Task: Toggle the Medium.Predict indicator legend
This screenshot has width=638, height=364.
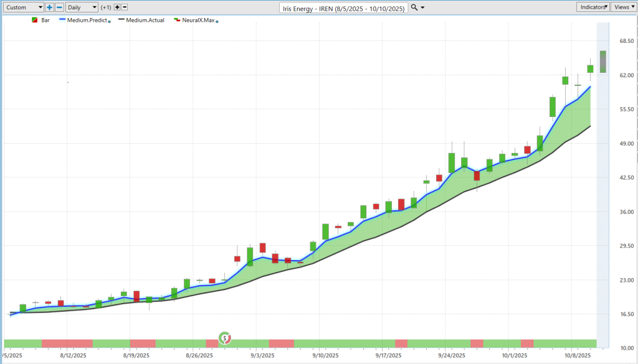Action: 88,21
